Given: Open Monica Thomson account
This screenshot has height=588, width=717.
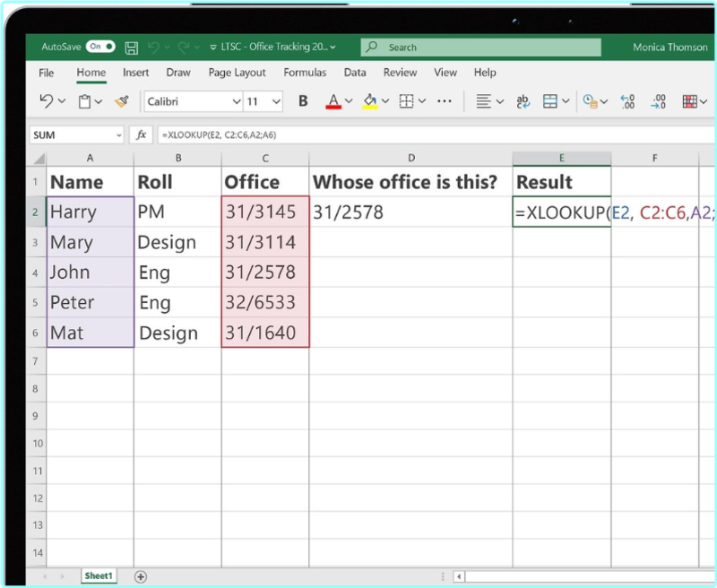Looking at the screenshot, I should pyautogui.click(x=669, y=48).
